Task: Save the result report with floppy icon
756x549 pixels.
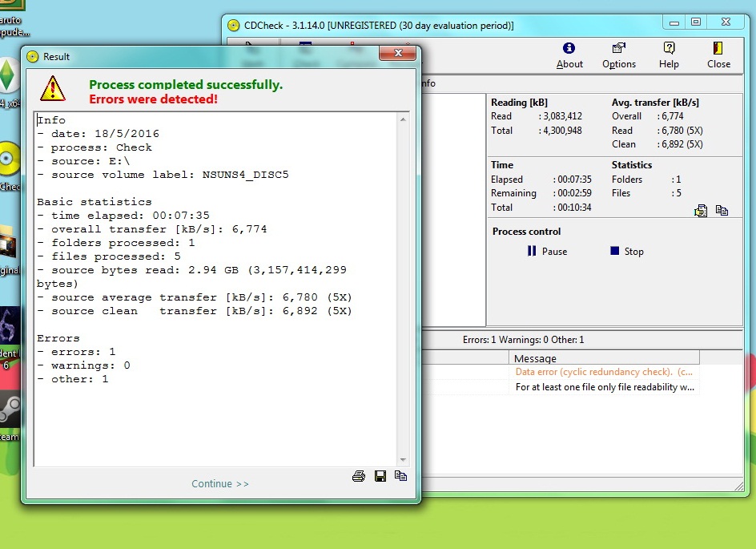Action: [x=380, y=476]
